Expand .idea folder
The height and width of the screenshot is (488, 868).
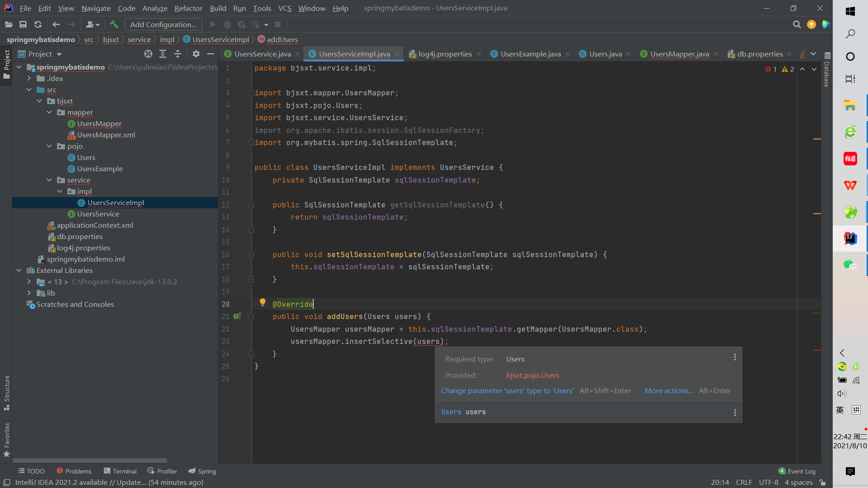29,78
